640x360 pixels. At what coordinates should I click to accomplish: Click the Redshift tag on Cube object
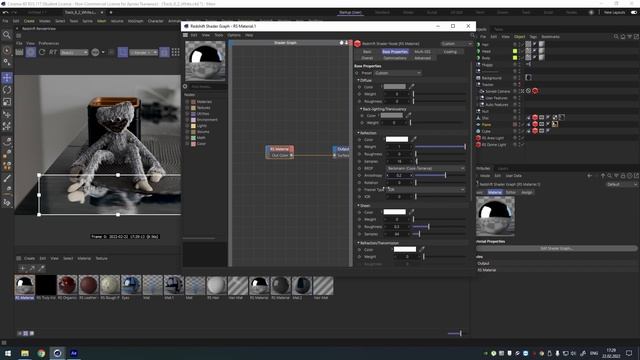click(x=535, y=131)
